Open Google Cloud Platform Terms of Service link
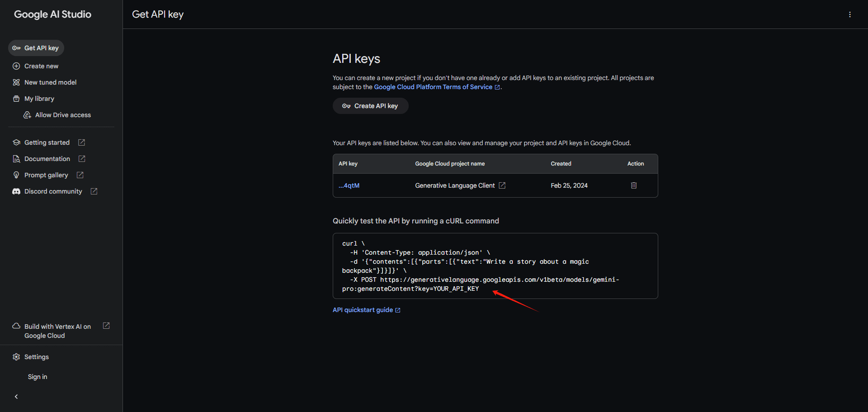 pos(433,87)
